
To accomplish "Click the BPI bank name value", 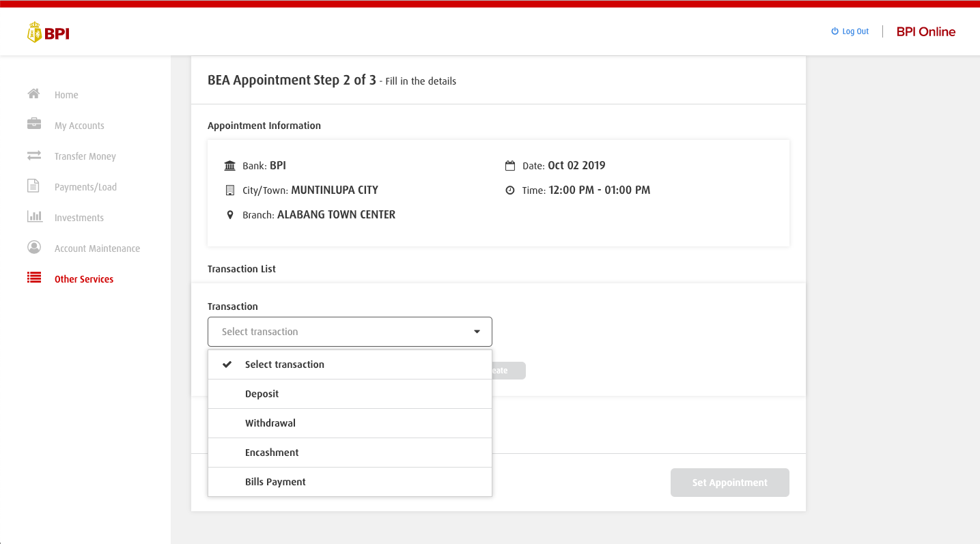I will 278,165.
